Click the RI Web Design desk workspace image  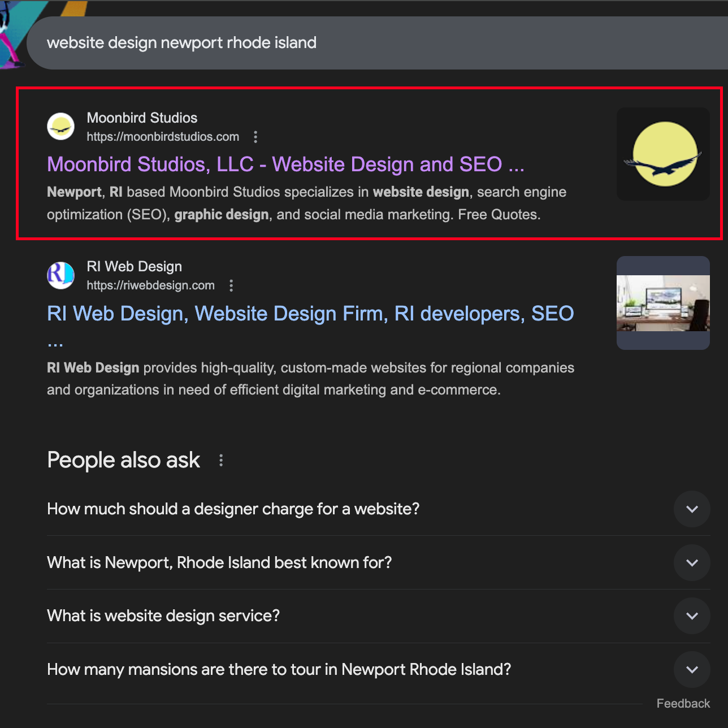(x=662, y=302)
